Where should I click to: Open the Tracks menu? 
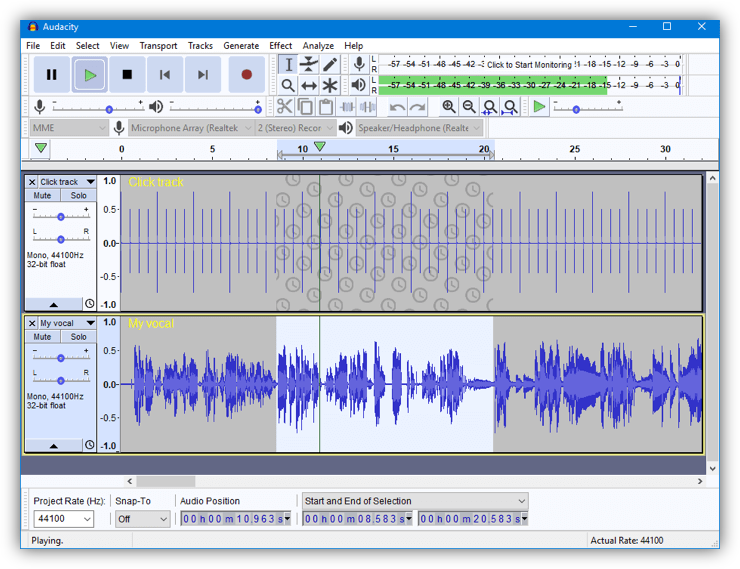(x=200, y=46)
